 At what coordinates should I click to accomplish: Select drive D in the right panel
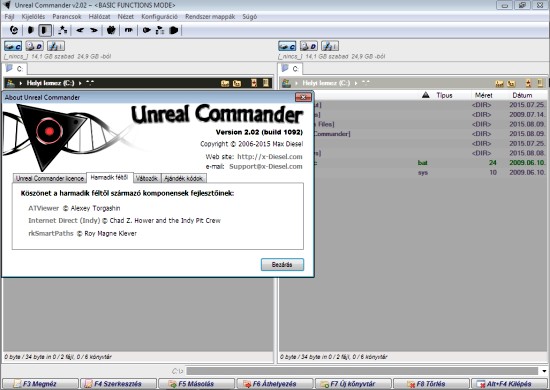point(308,46)
